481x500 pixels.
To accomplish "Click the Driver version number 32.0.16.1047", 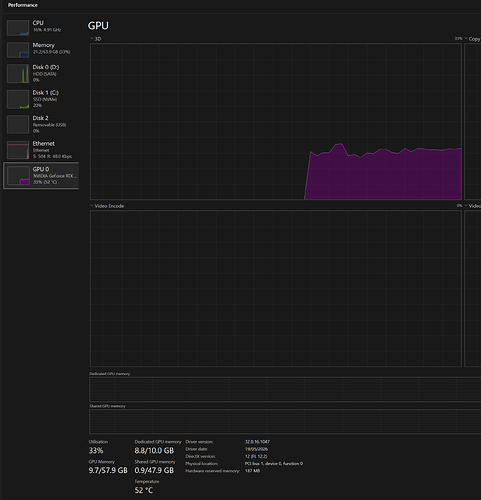I will coord(257,442).
